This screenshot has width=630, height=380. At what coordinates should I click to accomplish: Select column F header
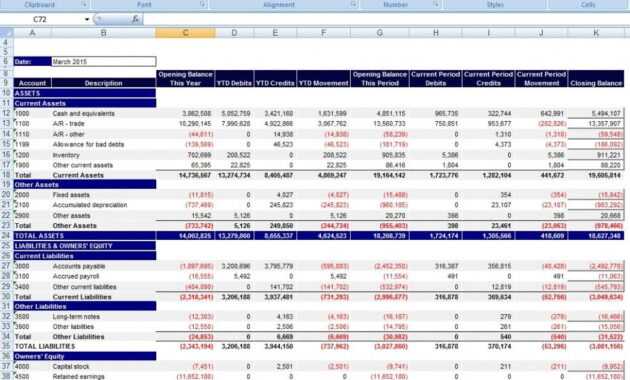click(323, 33)
